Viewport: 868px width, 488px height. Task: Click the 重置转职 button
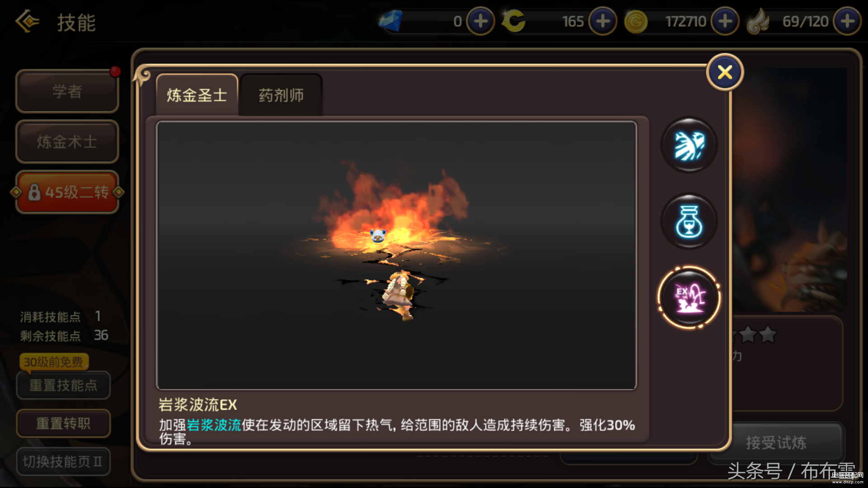63,423
